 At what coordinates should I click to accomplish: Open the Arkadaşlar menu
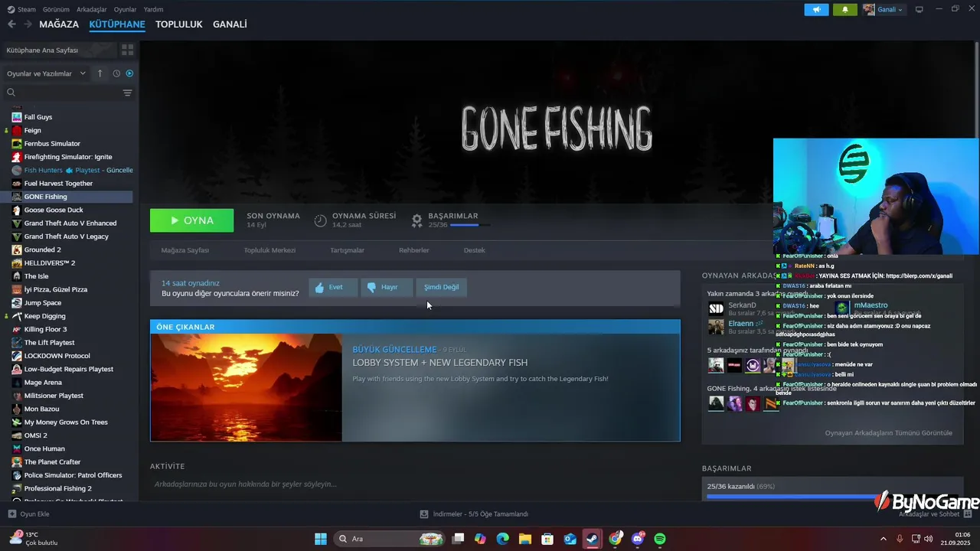click(93, 9)
